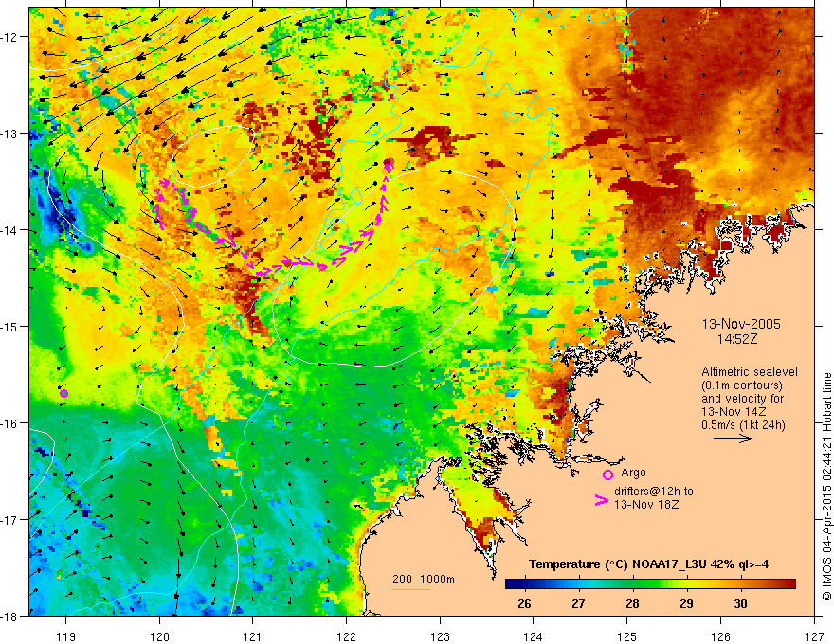
Task: Click the Temperature NOAA17_L3U title text
Action: point(648,564)
